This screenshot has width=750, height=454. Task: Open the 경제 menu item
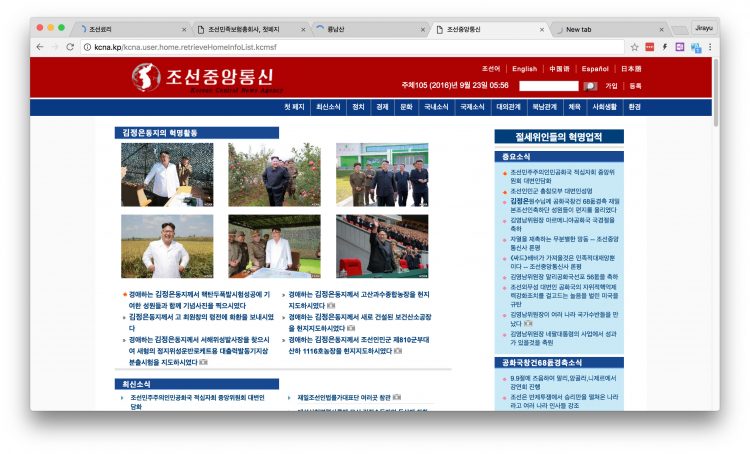(x=382, y=107)
